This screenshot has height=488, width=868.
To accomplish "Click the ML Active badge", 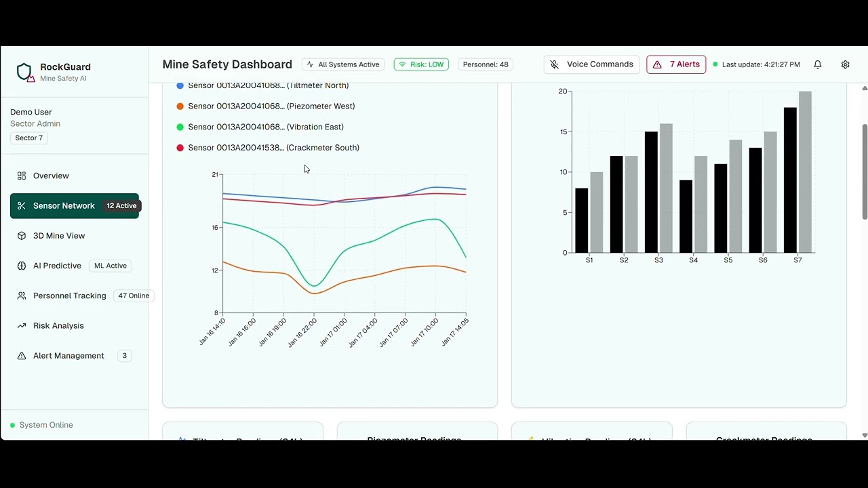I will 111,266.
